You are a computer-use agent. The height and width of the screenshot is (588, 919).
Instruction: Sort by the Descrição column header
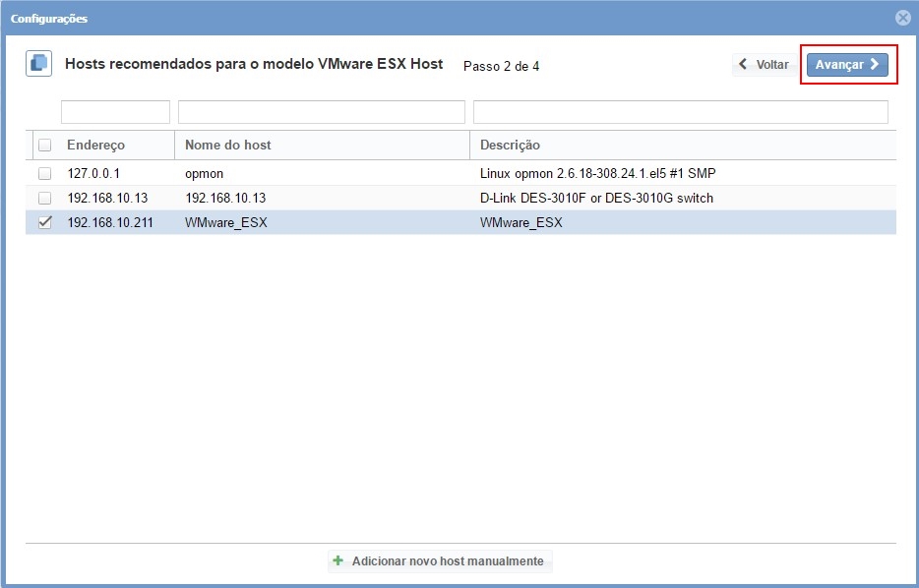point(510,146)
